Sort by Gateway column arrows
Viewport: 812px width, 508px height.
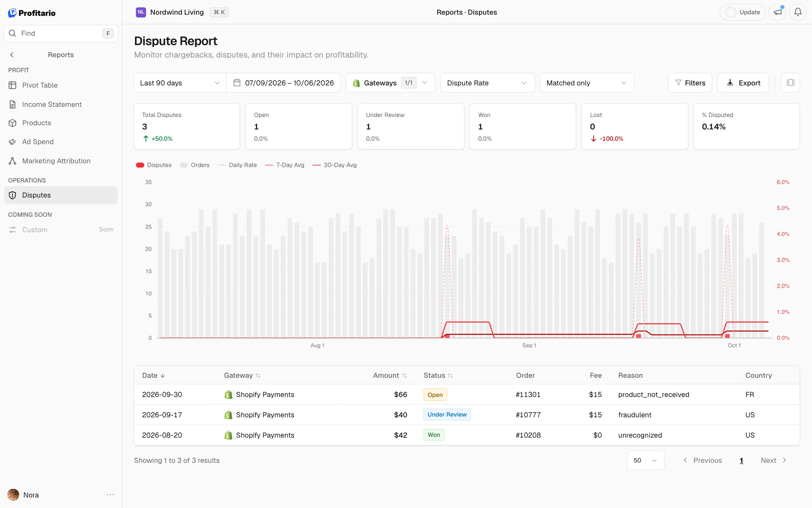click(x=258, y=376)
